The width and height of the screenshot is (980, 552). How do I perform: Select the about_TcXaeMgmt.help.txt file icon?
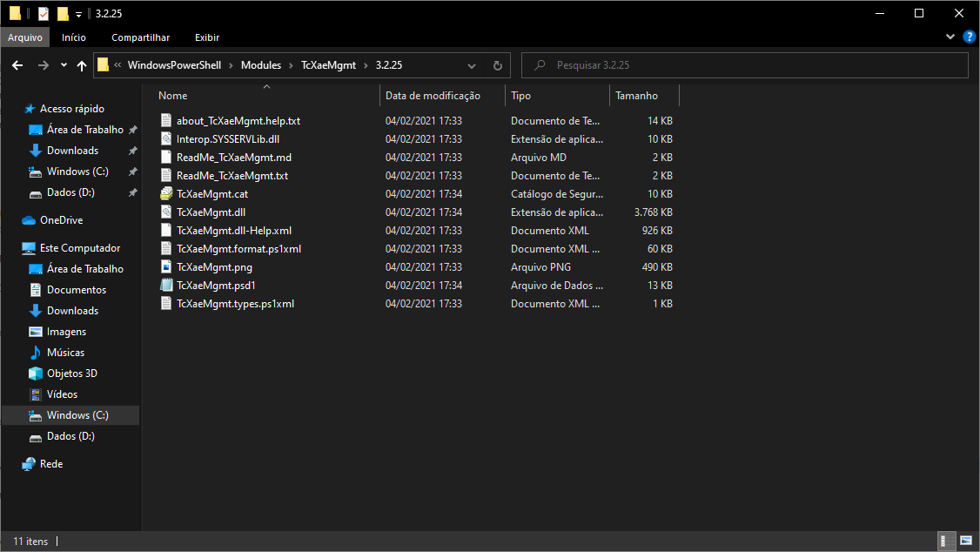166,121
